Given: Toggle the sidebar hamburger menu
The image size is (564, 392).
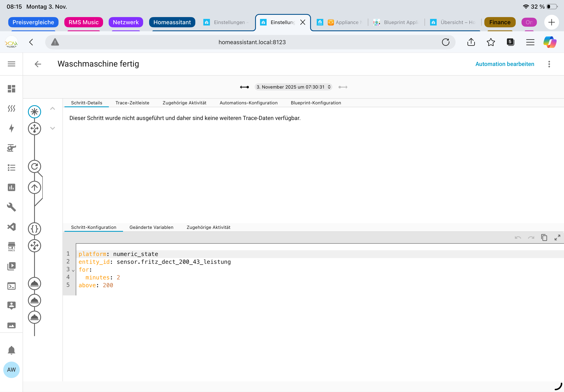Looking at the screenshot, I should click(11, 64).
